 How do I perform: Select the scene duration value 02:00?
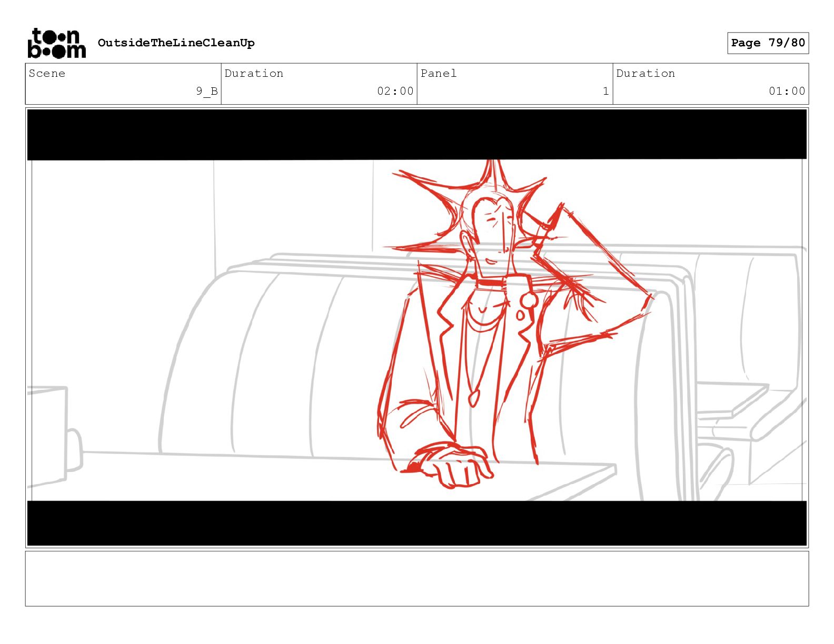coord(395,91)
